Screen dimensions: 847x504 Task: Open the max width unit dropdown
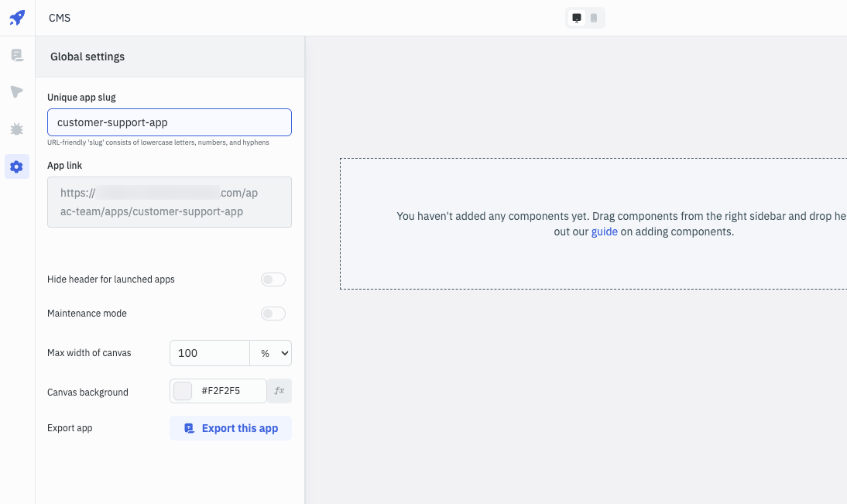pyautogui.click(x=271, y=353)
